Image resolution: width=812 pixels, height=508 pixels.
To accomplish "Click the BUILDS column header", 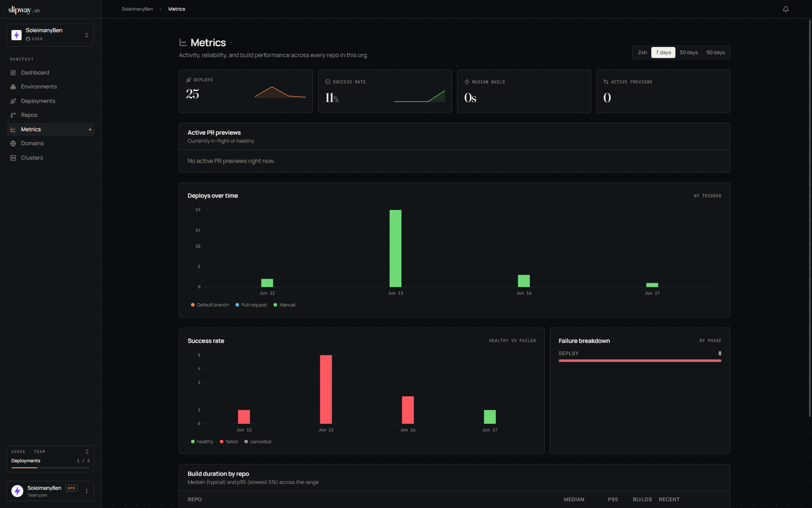I will click(x=642, y=500).
